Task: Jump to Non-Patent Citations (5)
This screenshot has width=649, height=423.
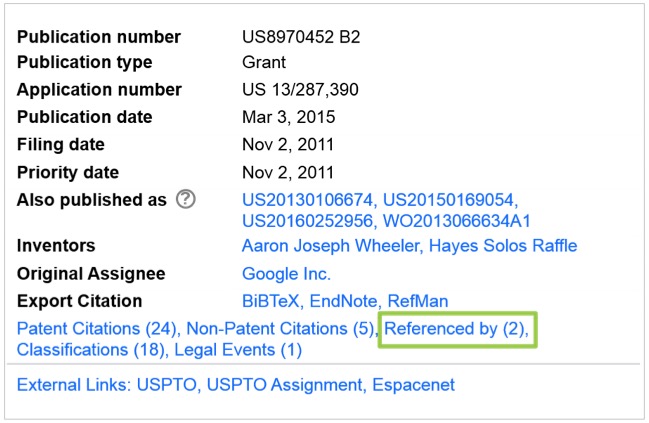Action: [x=281, y=328]
